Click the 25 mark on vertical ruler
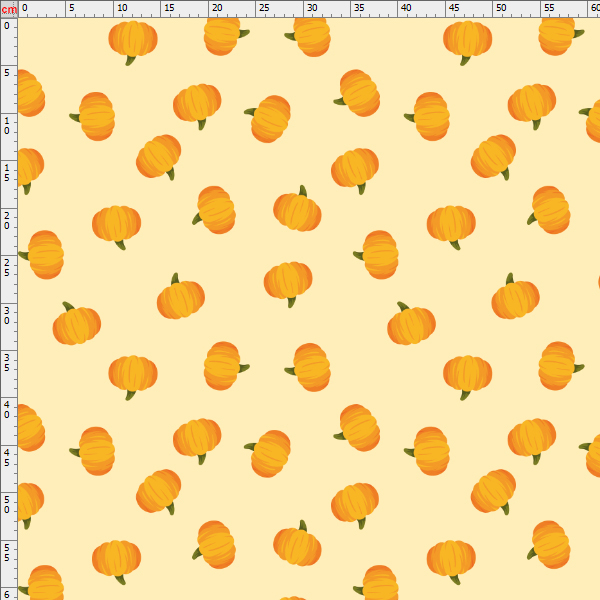The width and height of the screenshot is (600, 600). coord(7,268)
